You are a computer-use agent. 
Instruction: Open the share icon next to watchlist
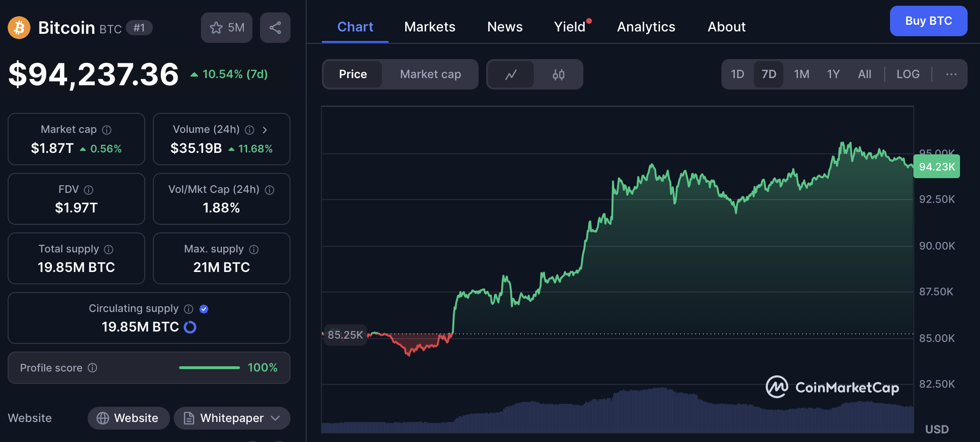pos(275,28)
